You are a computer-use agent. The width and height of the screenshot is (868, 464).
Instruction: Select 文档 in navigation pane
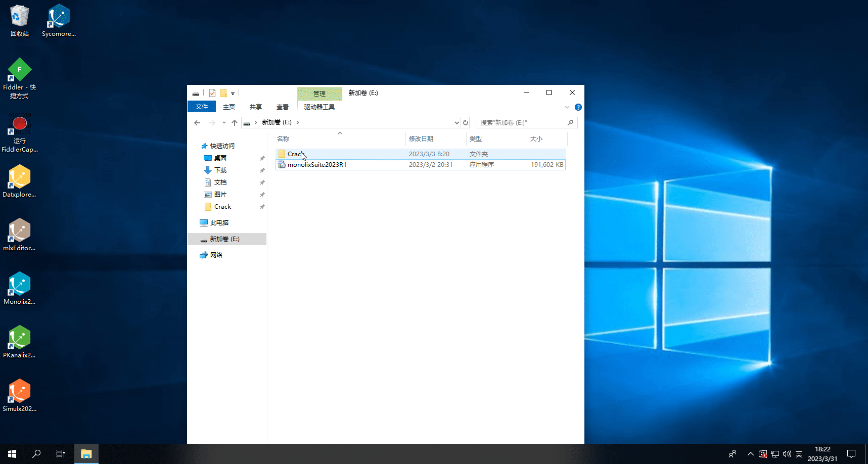click(x=220, y=182)
